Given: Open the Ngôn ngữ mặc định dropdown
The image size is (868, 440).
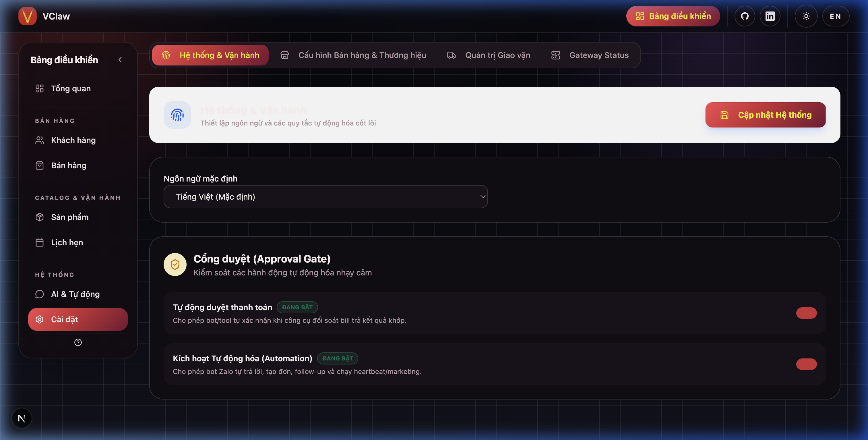Looking at the screenshot, I should (x=325, y=196).
